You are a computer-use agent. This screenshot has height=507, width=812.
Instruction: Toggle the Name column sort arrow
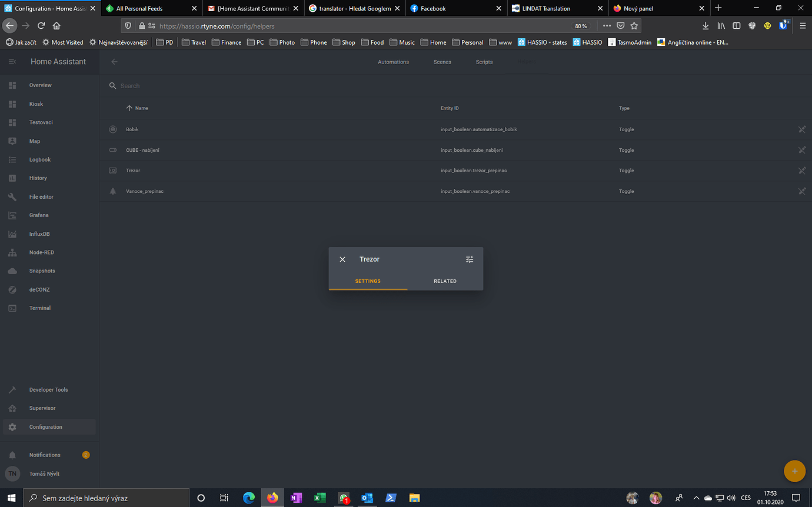(x=129, y=108)
